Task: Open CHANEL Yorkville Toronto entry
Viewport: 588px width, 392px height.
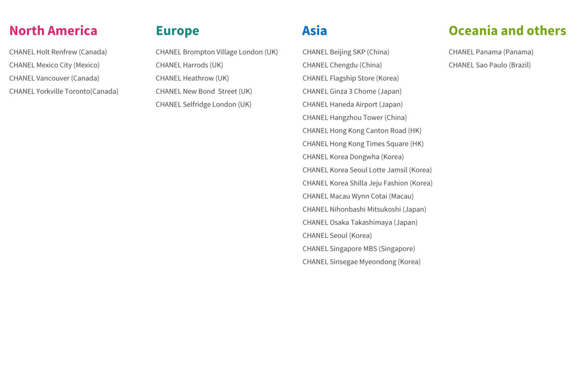Action: 64,91
